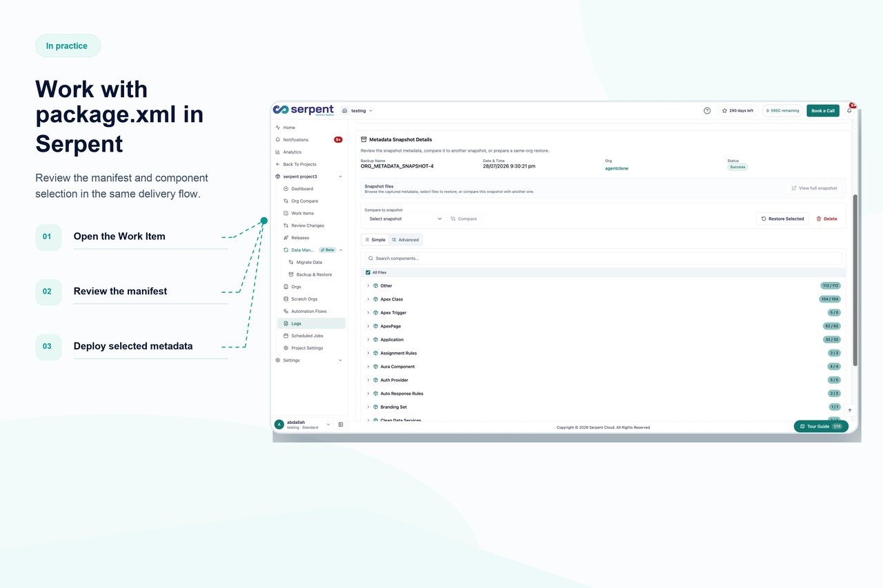
Task: Collapse the Data Management Beta chevron
Action: tap(341, 250)
